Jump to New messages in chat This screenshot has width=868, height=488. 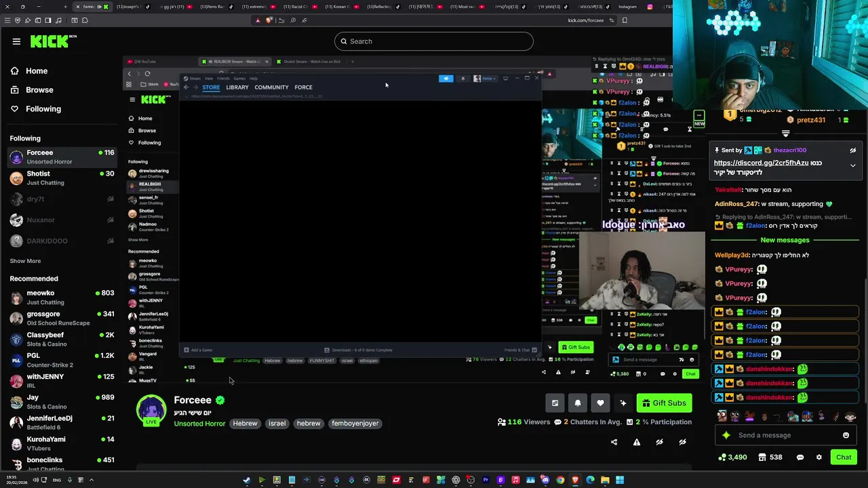tap(785, 241)
